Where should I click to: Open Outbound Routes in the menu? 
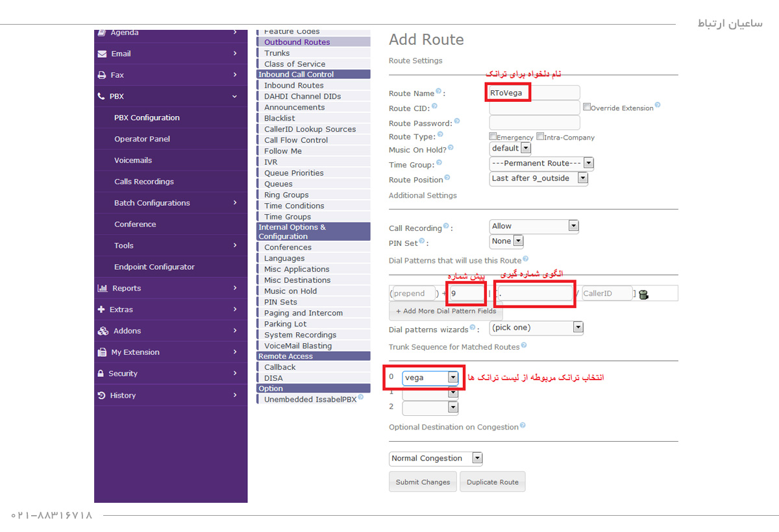[297, 42]
